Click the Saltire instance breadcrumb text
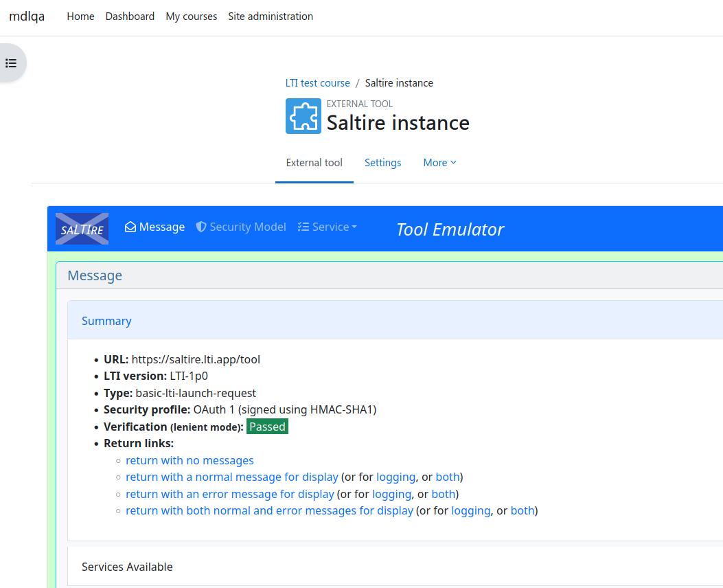The width and height of the screenshot is (723, 588). click(x=399, y=83)
